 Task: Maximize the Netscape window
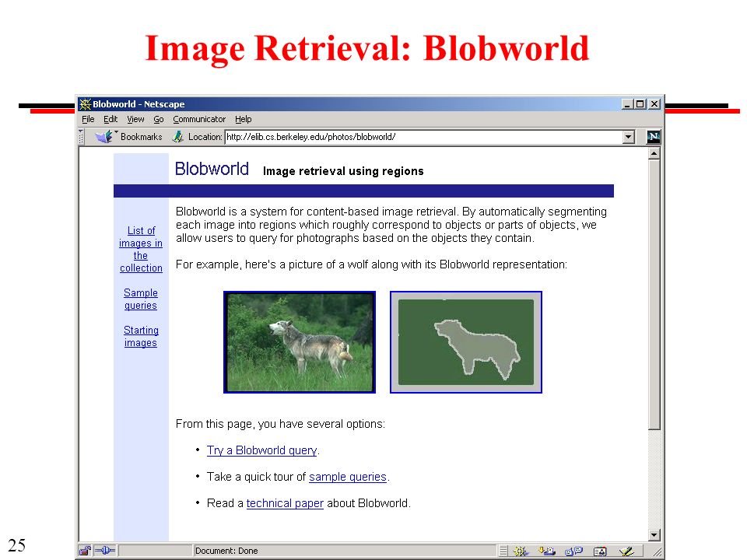(x=640, y=103)
